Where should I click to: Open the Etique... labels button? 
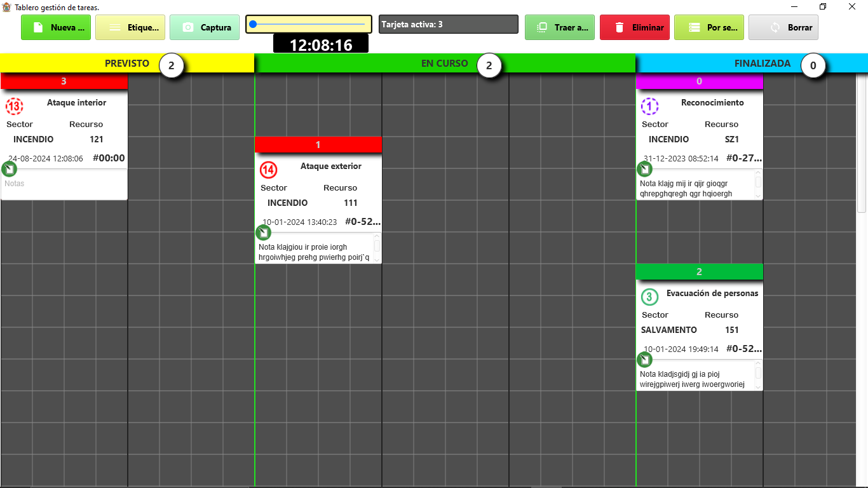pos(130,28)
